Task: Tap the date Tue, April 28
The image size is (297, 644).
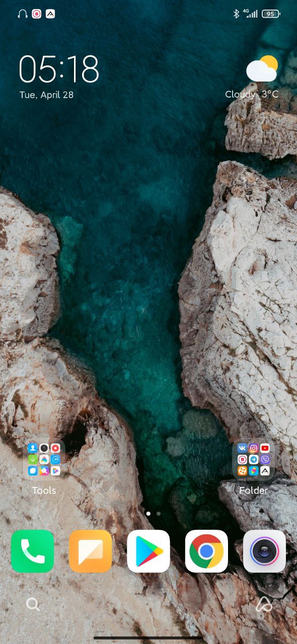Action: 46,95
